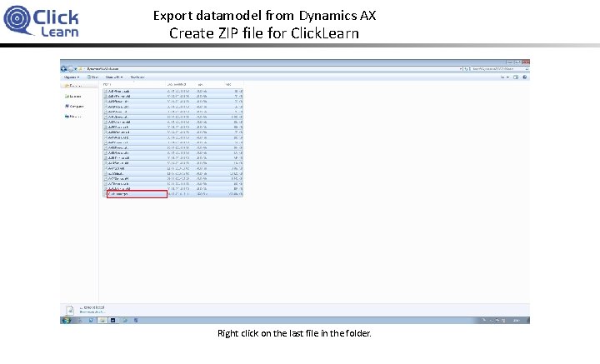Click the Explorer search box

(499, 69)
